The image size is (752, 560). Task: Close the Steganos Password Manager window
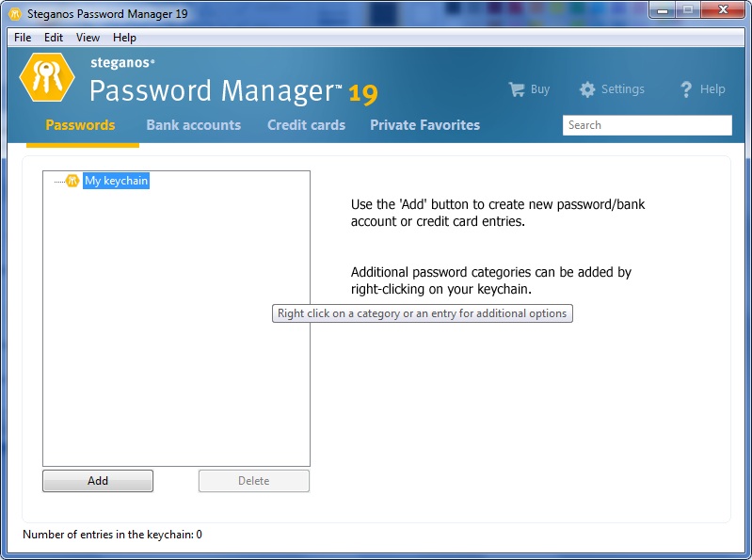click(x=723, y=10)
